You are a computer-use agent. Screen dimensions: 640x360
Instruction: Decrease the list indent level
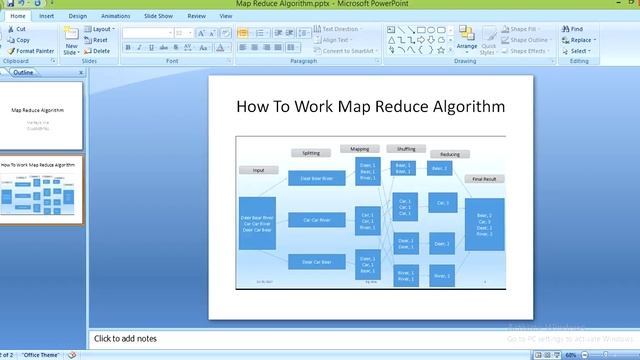pyautogui.click(x=278, y=33)
